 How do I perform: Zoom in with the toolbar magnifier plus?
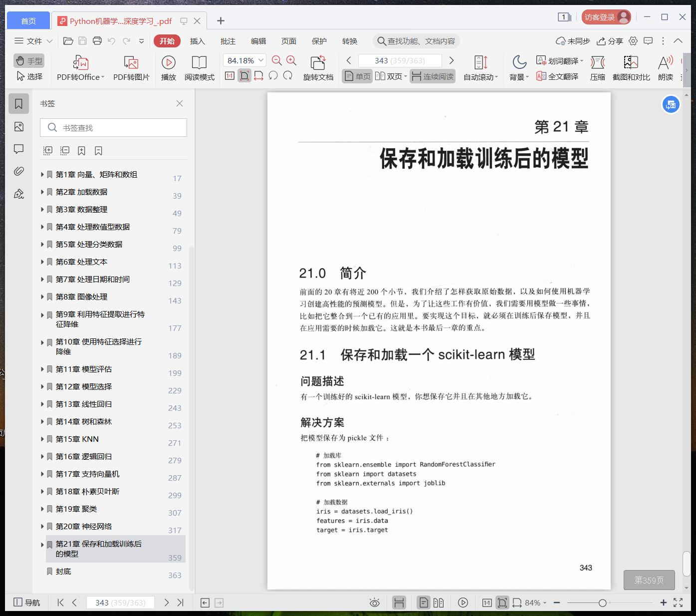click(291, 60)
